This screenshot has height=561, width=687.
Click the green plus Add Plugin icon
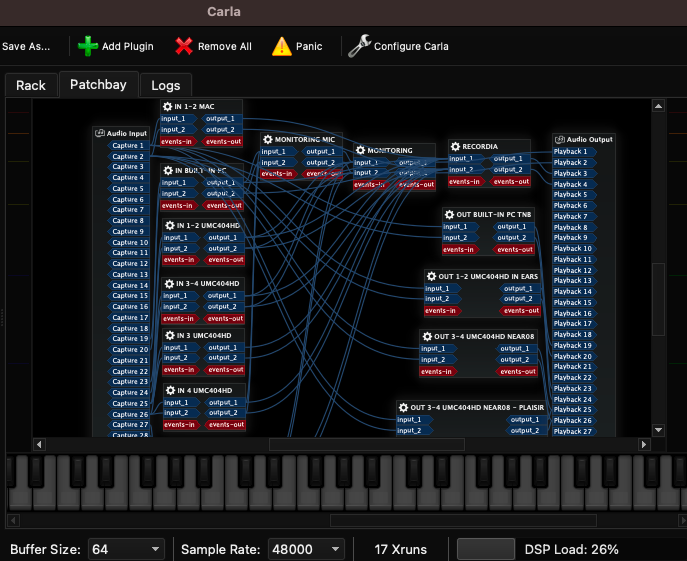(x=88, y=46)
